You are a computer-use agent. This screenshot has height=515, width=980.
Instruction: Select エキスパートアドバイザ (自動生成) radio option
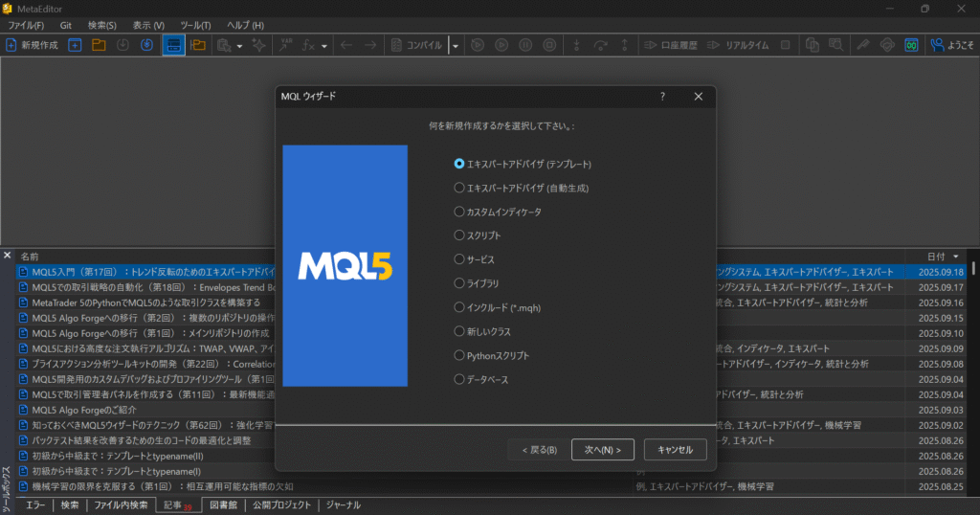coord(459,188)
